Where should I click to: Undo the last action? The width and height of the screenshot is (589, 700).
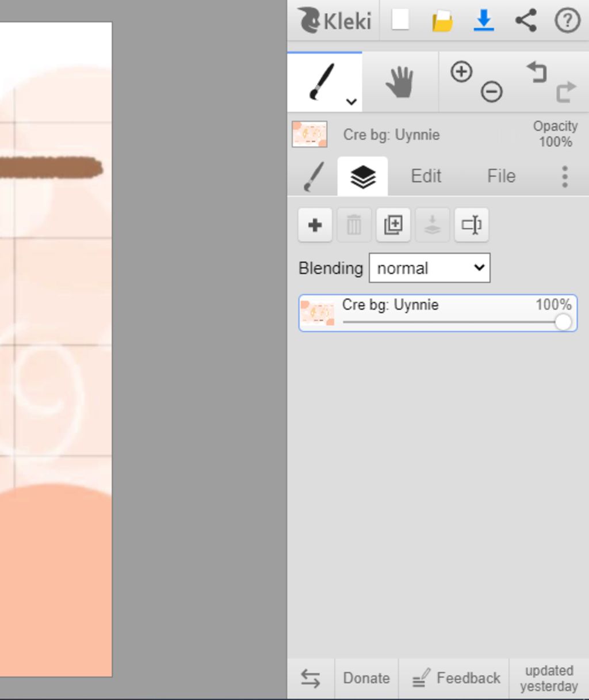pyautogui.click(x=537, y=73)
